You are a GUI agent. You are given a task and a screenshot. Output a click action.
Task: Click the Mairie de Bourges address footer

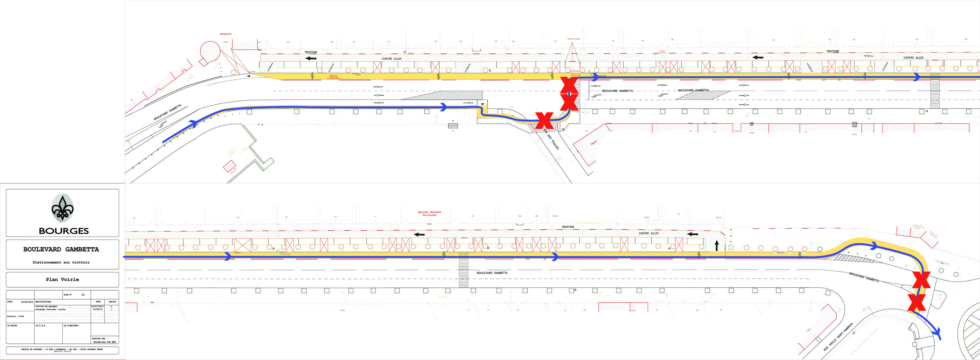click(x=62, y=349)
